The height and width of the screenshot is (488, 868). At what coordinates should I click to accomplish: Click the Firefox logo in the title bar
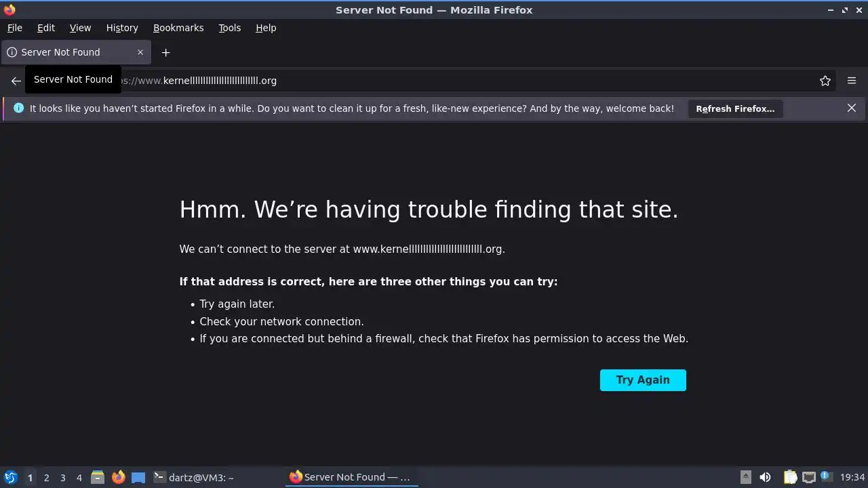pyautogui.click(x=9, y=9)
